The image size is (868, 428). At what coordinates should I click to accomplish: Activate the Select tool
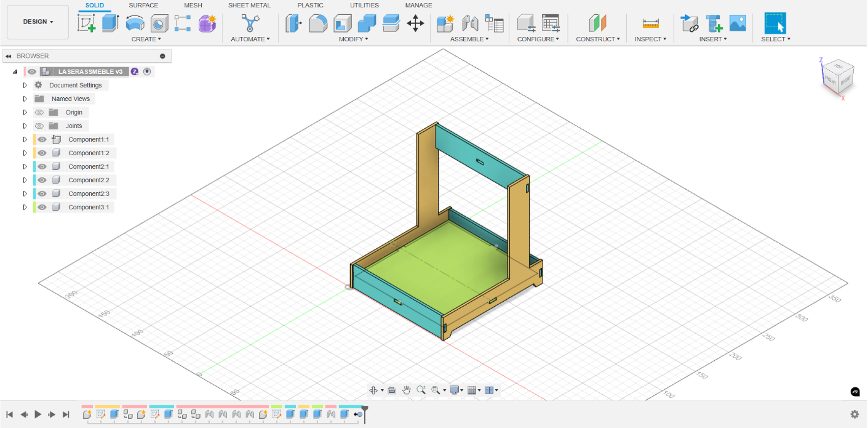pyautogui.click(x=775, y=23)
